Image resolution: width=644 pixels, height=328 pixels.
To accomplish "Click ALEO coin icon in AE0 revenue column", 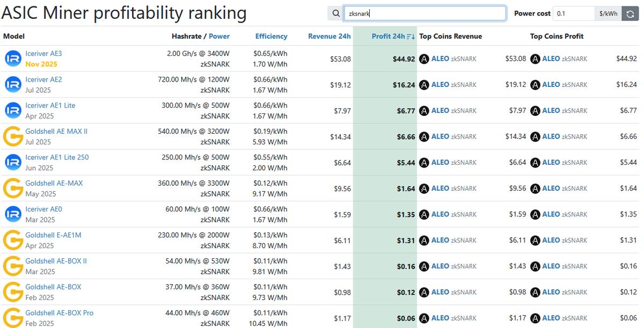I will (x=424, y=214).
